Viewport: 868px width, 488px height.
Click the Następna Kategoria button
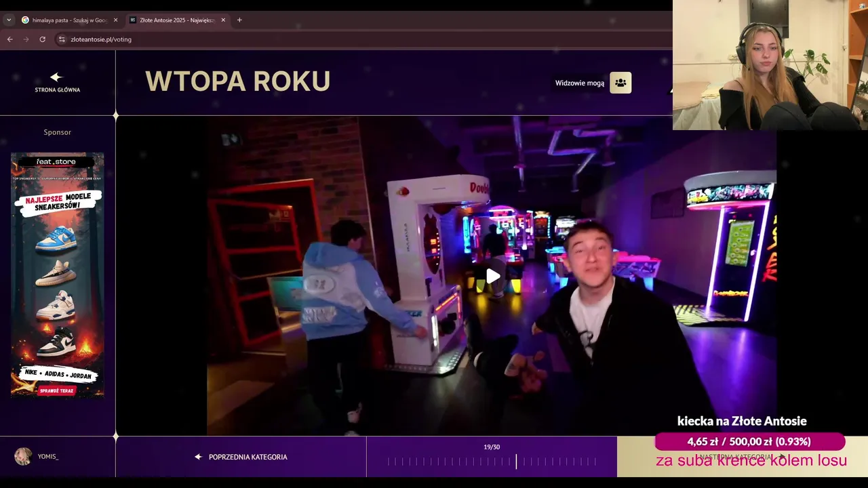click(742, 457)
